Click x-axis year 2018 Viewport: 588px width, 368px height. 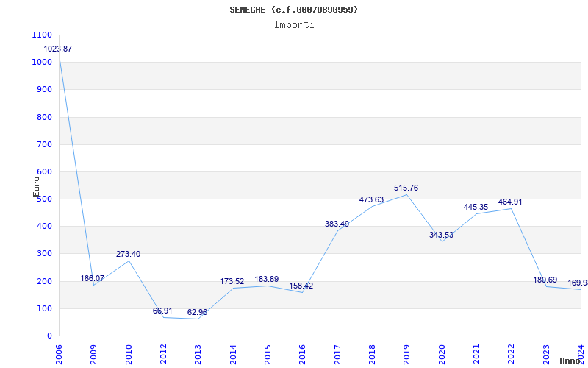372,355
